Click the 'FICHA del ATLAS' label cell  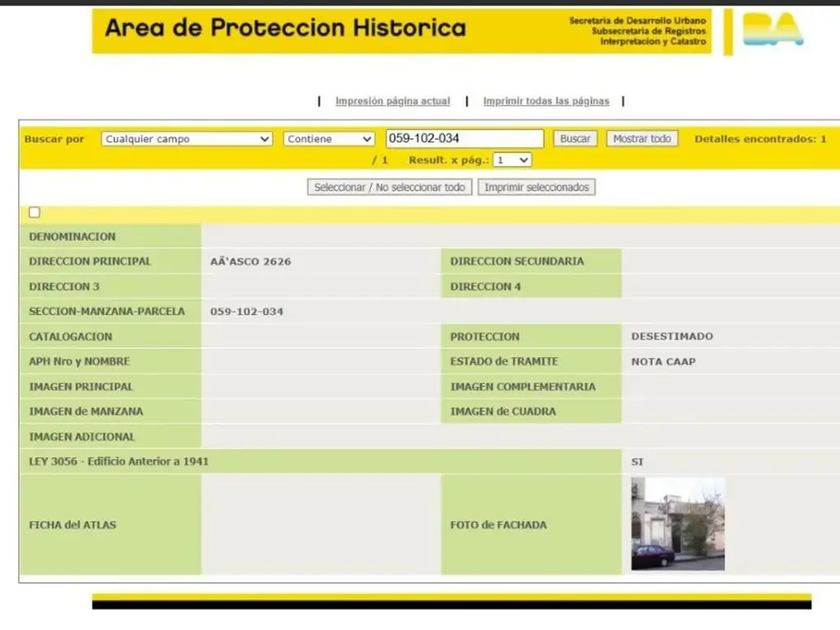(x=73, y=525)
